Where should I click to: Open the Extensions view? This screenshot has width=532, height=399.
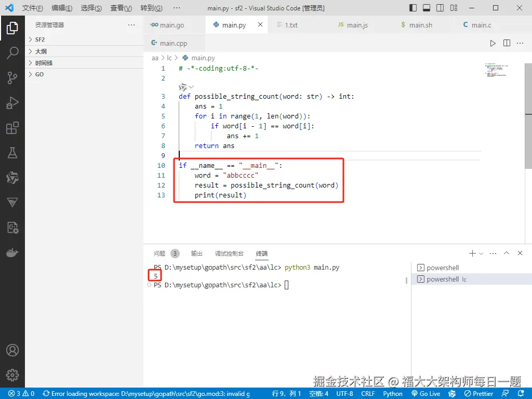(12, 128)
